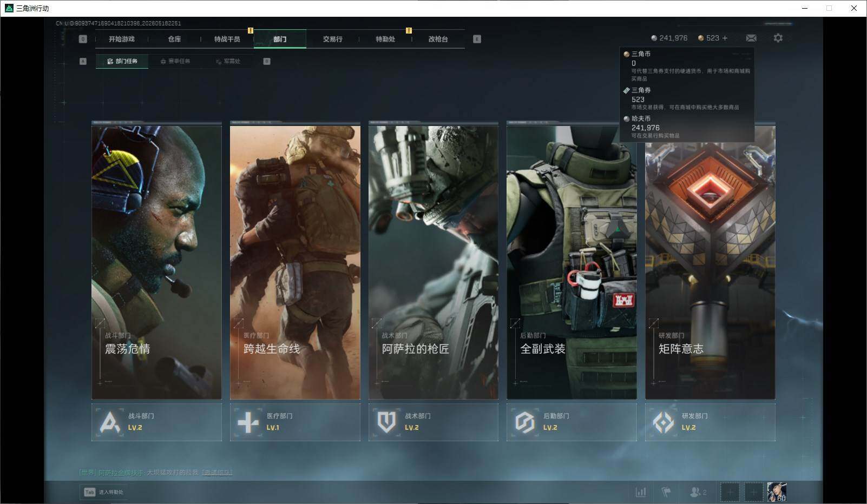Click the first empty squad slot
This screenshot has width=867, height=504.
click(730, 492)
